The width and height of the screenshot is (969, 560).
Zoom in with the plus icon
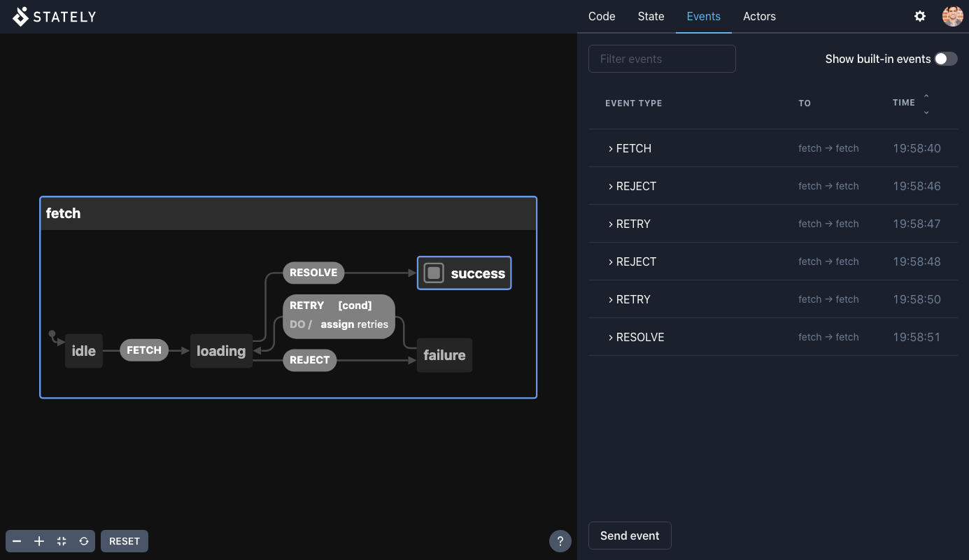(x=39, y=541)
